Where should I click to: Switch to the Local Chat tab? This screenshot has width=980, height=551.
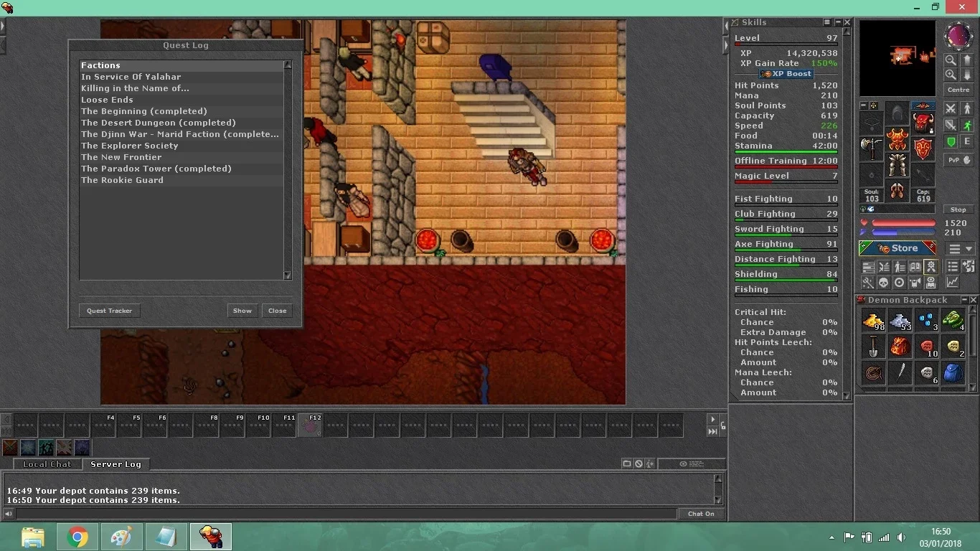(47, 464)
